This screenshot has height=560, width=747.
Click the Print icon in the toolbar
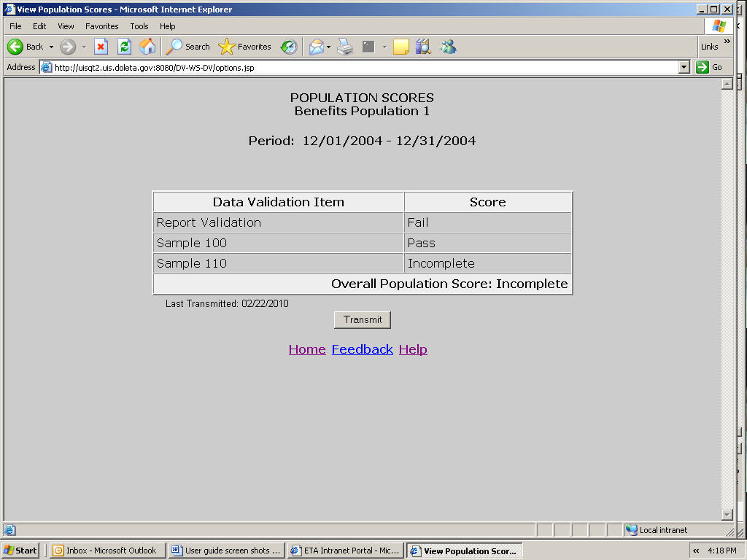coord(345,47)
